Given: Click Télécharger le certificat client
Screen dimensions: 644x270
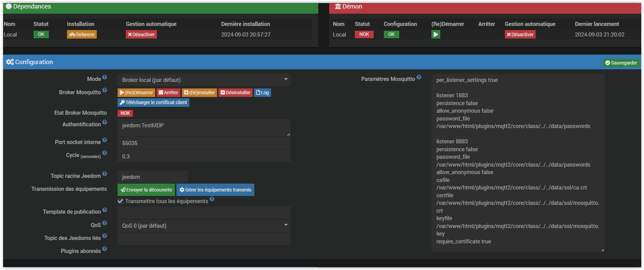Looking at the screenshot, I should pos(153,102).
